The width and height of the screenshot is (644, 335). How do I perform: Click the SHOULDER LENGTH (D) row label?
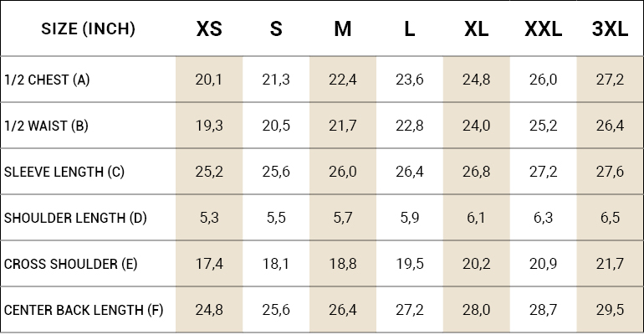pos(75,219)
